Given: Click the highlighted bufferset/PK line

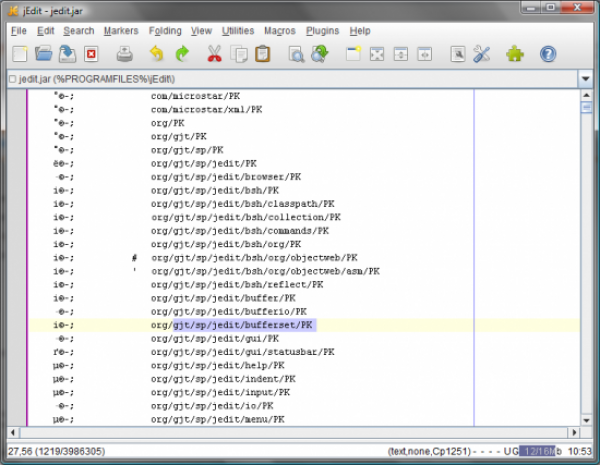Looking at the screenshot, I should pyautogui.click(x=232, y=325).
